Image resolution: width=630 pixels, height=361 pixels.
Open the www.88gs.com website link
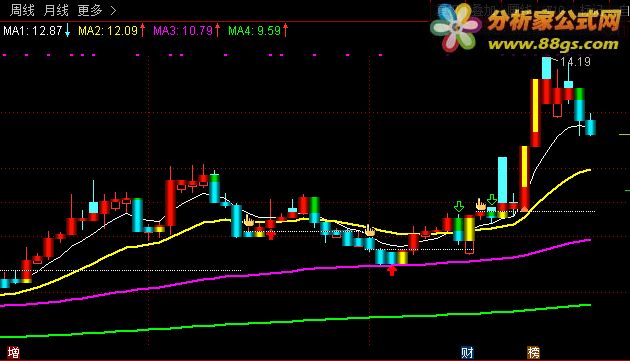tap(553, 44)
